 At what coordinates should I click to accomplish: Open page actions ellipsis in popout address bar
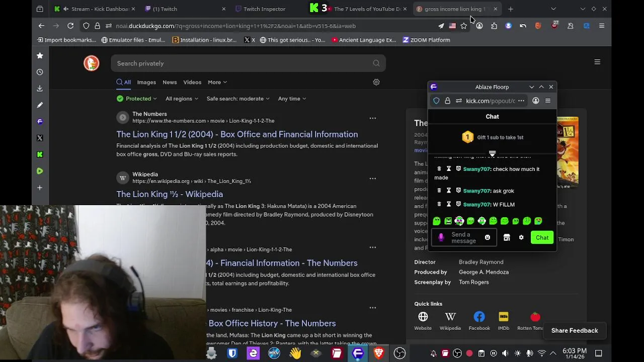(521, 101)
